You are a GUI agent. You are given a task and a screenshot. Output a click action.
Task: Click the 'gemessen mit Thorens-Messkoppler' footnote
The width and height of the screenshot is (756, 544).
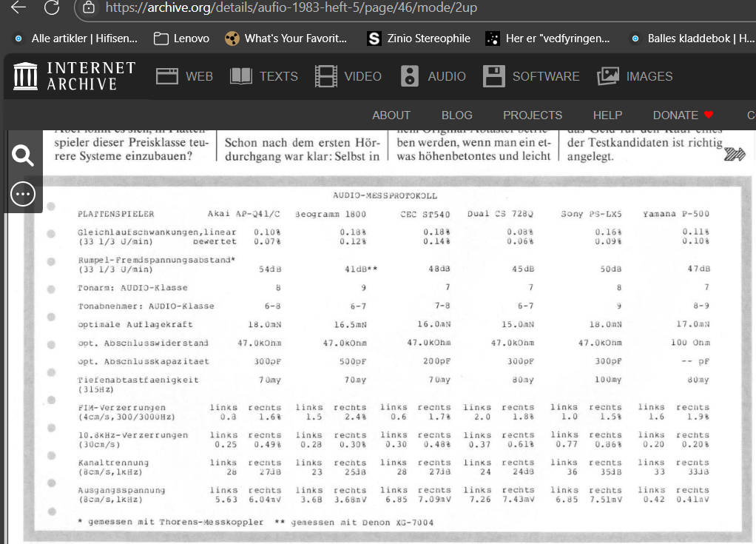[x=175, y=523]
